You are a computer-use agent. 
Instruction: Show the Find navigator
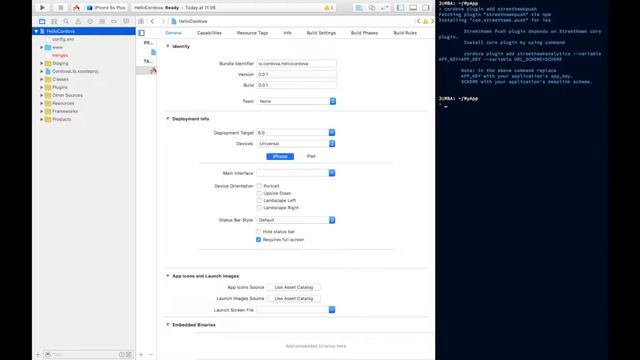click(66, 21)
